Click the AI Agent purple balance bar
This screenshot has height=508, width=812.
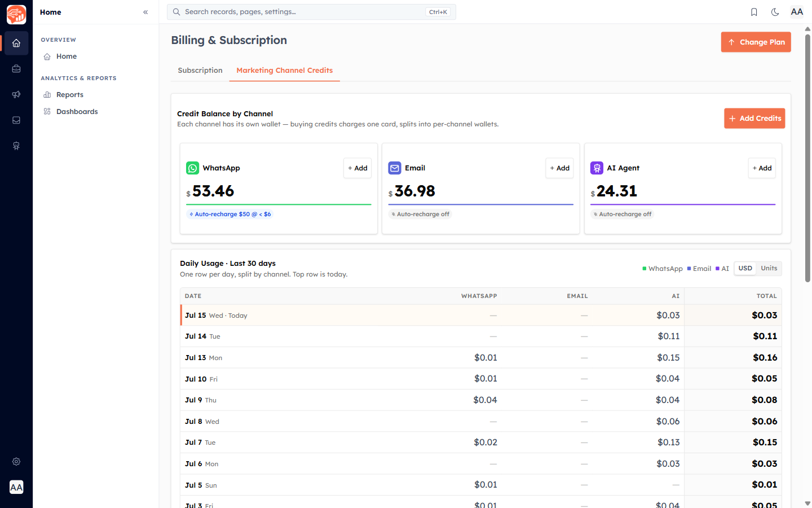pos(683,204)
